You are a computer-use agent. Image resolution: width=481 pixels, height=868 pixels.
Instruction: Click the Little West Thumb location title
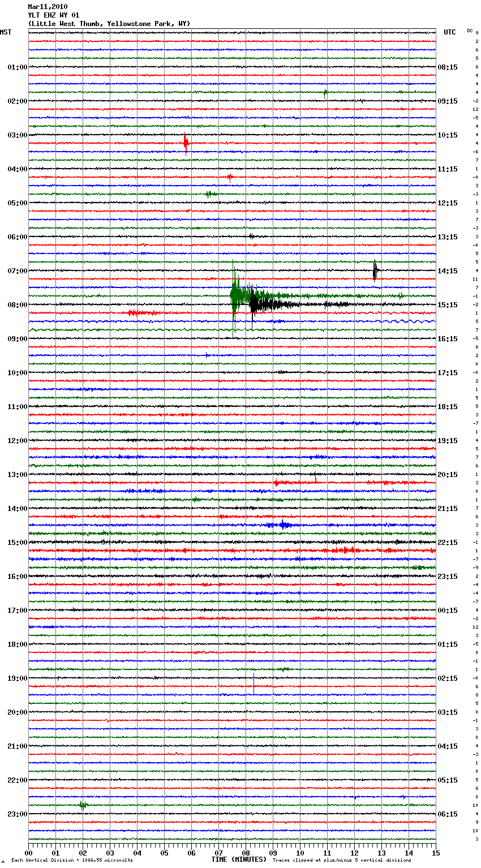[x=109, y=24]
